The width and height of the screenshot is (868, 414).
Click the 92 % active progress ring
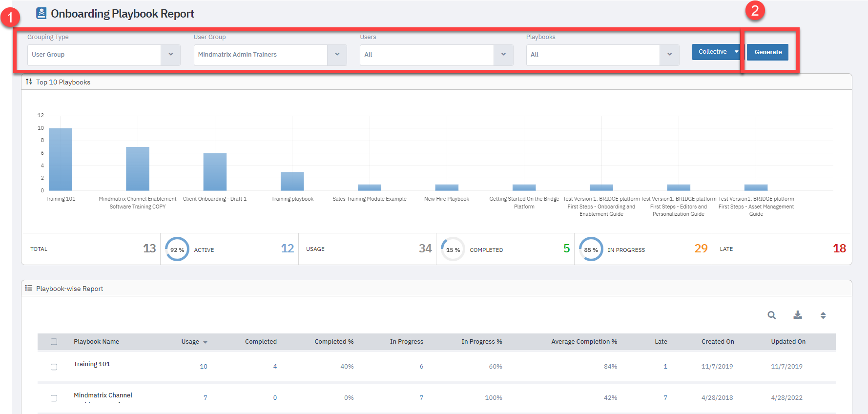click(177, 249)
